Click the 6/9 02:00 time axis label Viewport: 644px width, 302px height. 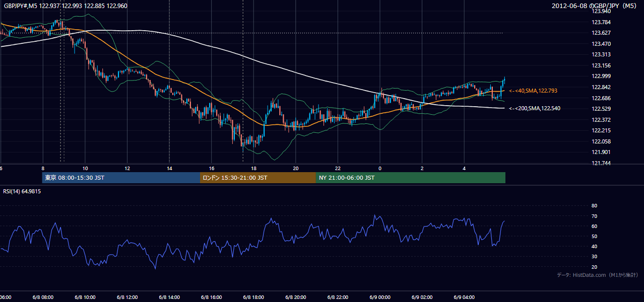[422, 297]
